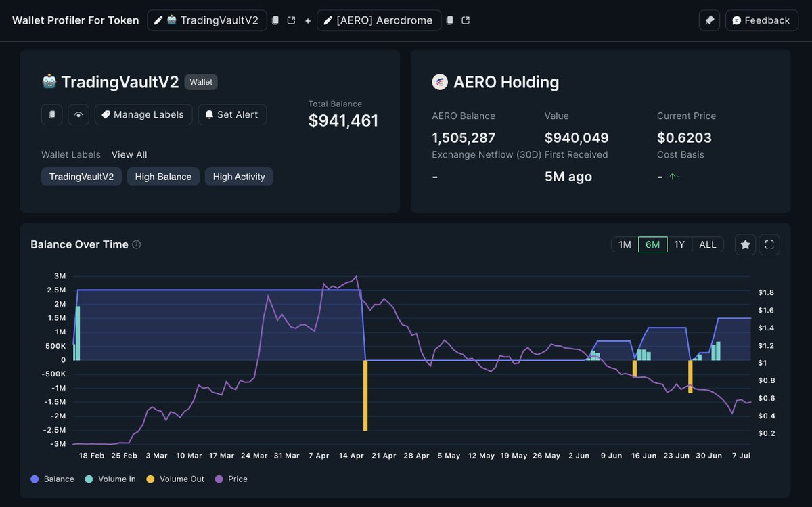Expand wallet labels with View All
Viewport: 812px width, 507px height.
pos(129,154)
